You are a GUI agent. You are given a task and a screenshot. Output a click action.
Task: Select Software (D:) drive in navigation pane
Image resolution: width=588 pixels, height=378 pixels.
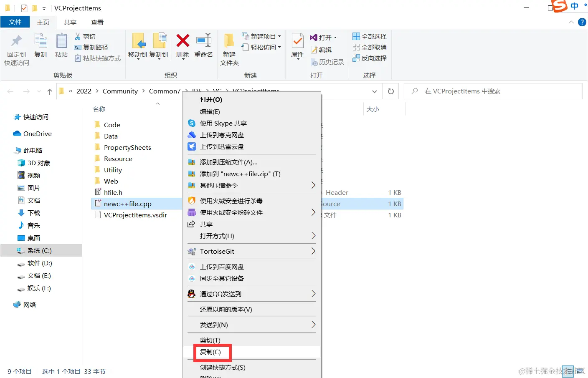[x=35, y=263]
